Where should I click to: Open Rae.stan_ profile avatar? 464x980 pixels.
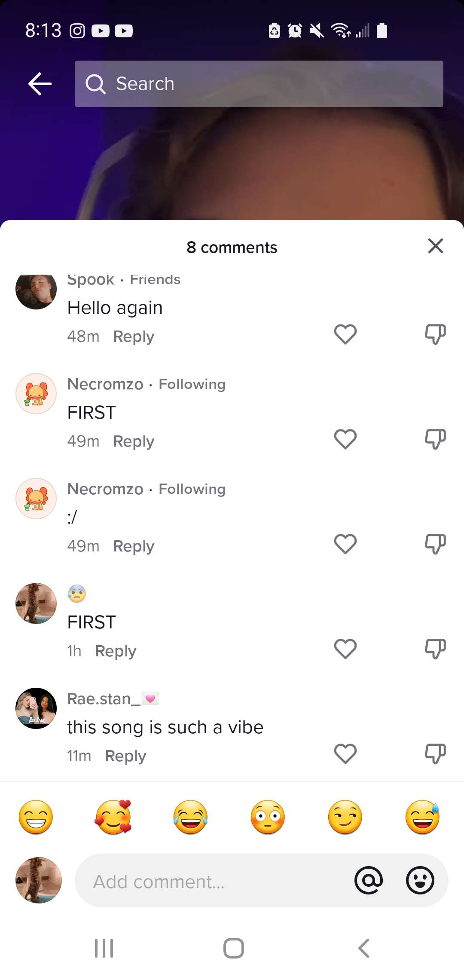point(36,708)
